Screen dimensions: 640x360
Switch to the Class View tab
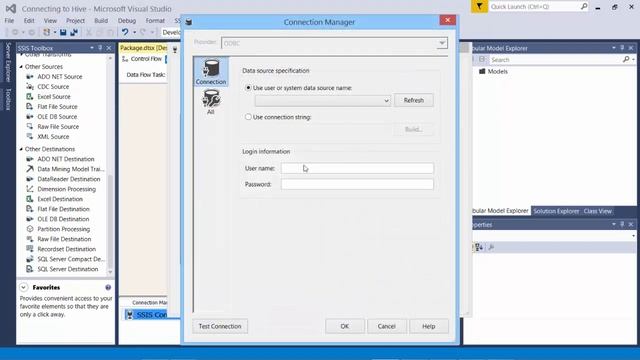click(598, 211)
